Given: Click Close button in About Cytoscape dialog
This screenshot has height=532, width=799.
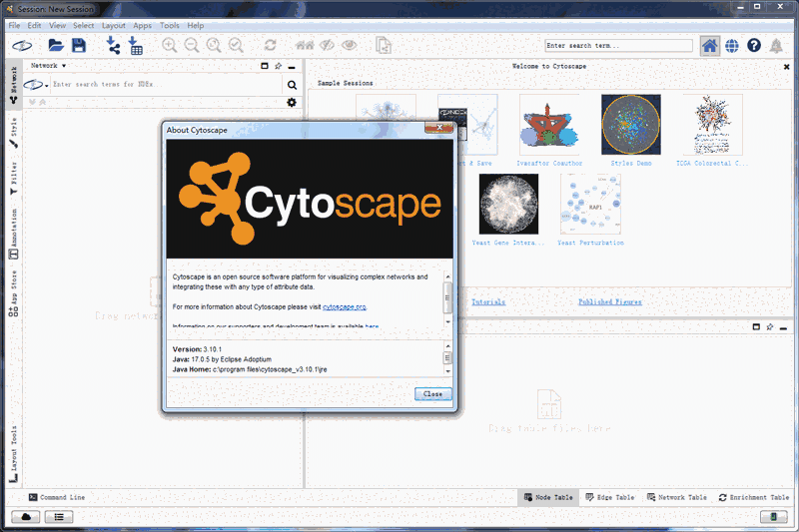Looking at the screenshot, I should coord(432,394).
